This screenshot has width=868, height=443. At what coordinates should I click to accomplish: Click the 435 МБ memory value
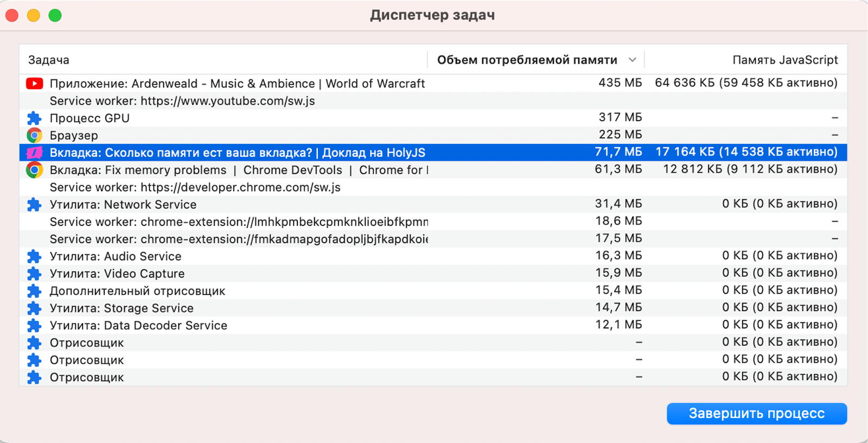point(620,83)
